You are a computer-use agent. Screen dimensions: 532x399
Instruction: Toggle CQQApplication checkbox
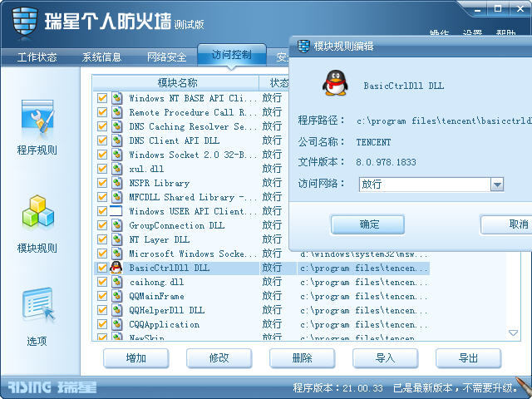click(x=102, y=324)
